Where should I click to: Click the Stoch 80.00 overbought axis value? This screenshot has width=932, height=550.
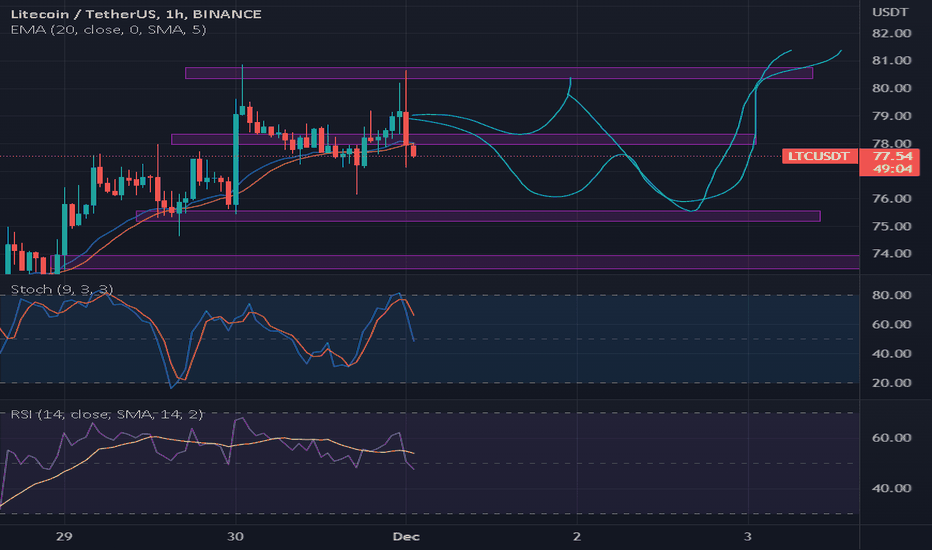[x=892, y=295]
